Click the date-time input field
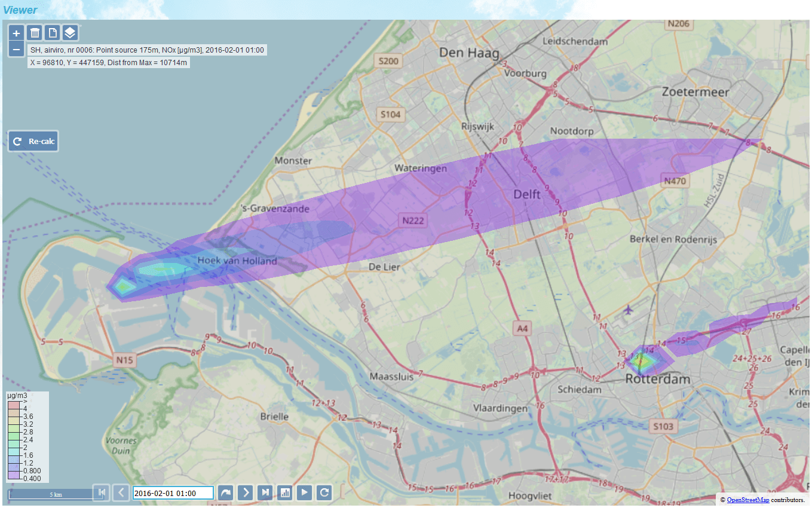The width and height of the screenshot is (812, 508). (x=173, y=492)
